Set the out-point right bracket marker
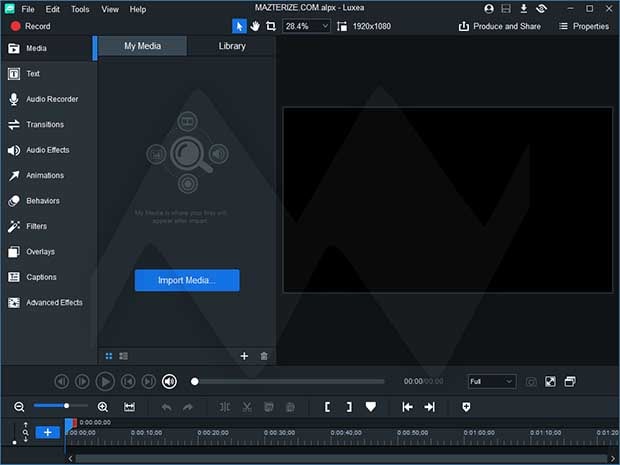This screenshot has height=465, width=620. pos(349,407)
